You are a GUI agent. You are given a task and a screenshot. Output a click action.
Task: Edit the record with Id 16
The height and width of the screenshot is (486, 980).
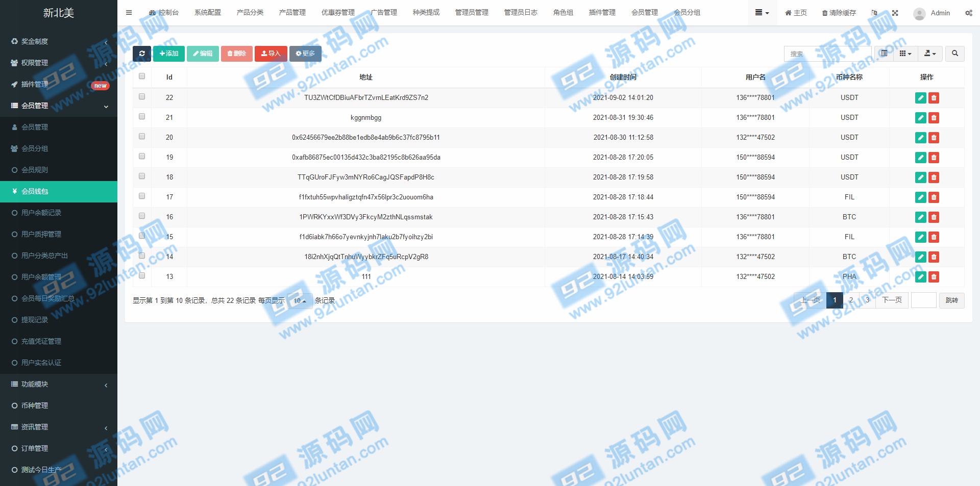pyautogui.click(x=921, y=217)
